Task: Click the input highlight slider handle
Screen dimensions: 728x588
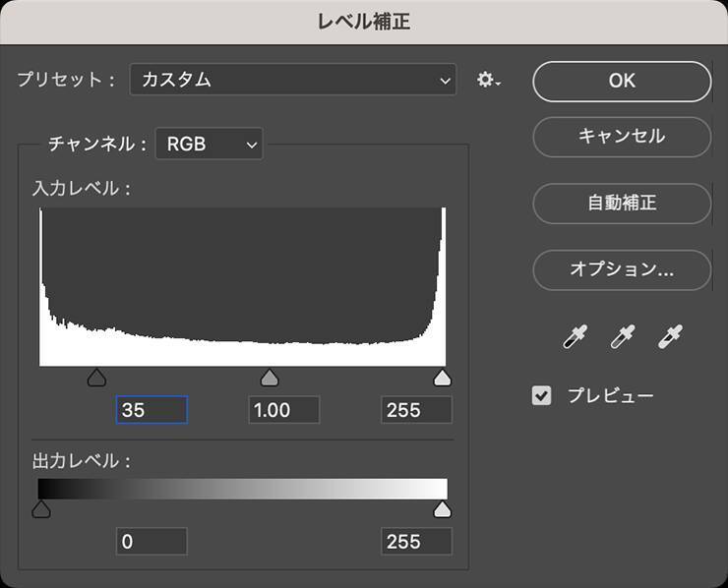Action: pos(443,379)
